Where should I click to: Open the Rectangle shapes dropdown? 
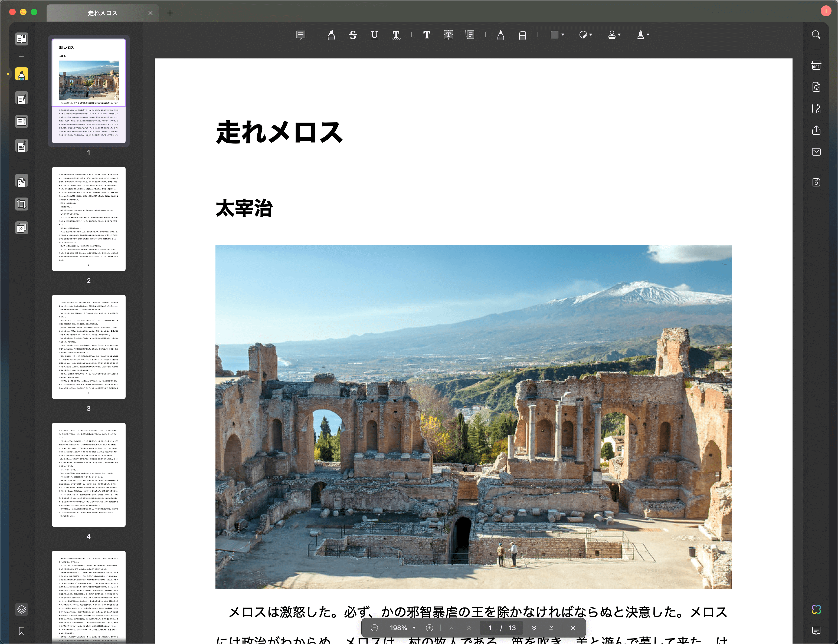tap(557, 35)
